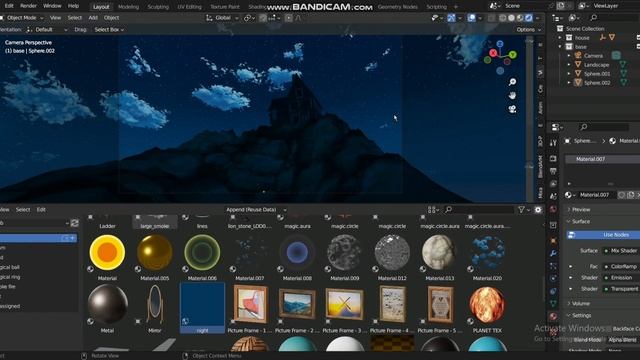Image resolution: width=640 pixels, height=360 pixels.
Task: Switch to solid viewport shading
Action: [511, 18]
